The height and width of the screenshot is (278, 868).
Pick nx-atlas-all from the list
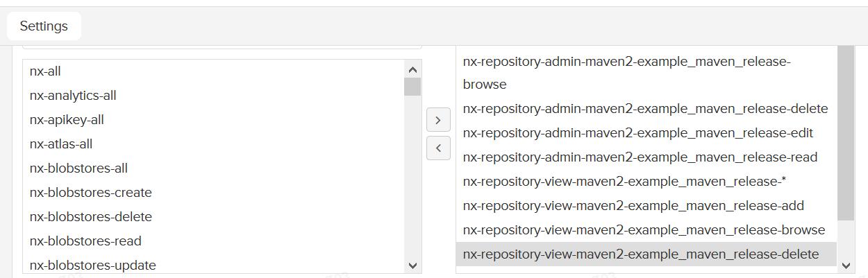coord(213,144)
